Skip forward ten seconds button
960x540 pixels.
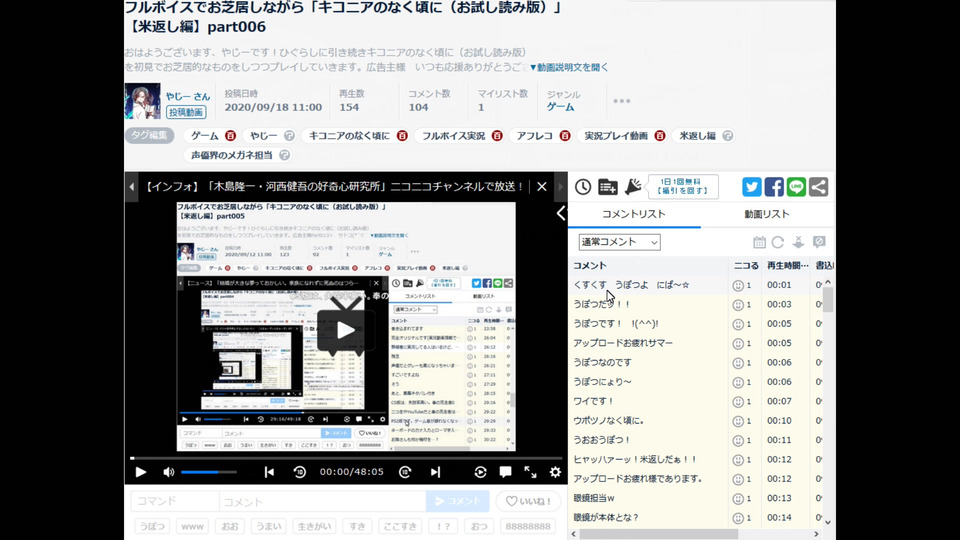click(x=405, y=472)
